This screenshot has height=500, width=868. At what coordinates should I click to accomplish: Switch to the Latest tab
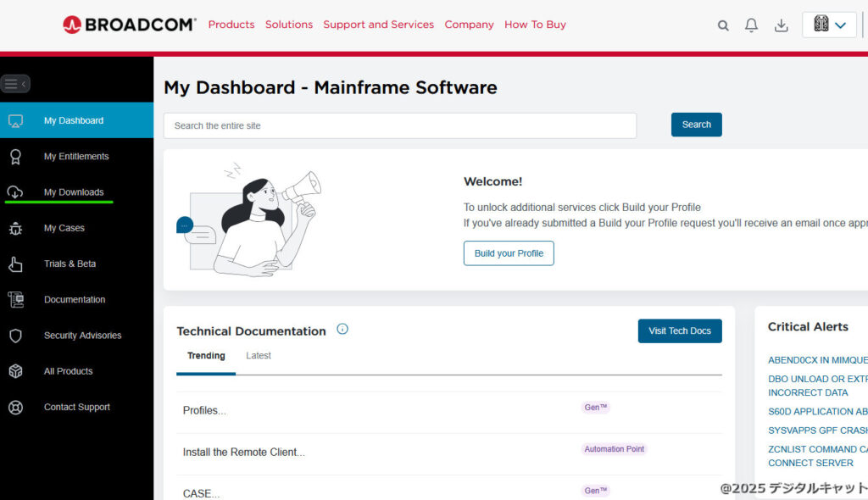pyautogui.click(x=259, y=356)
